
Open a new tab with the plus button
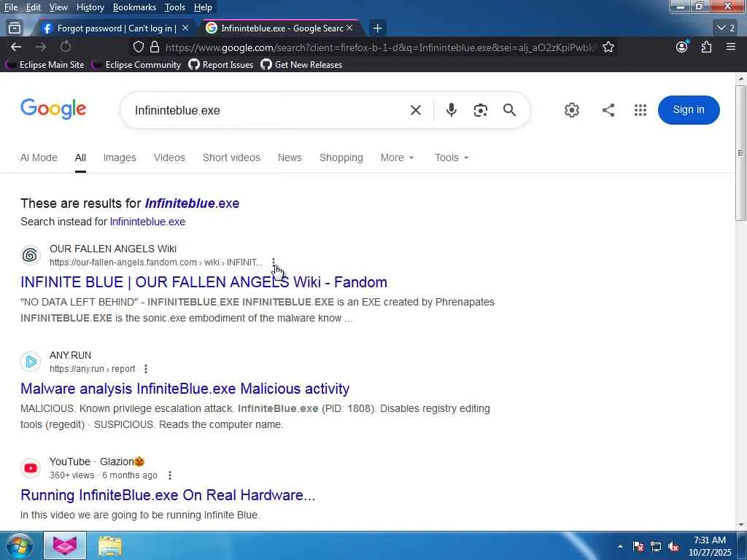377,28
